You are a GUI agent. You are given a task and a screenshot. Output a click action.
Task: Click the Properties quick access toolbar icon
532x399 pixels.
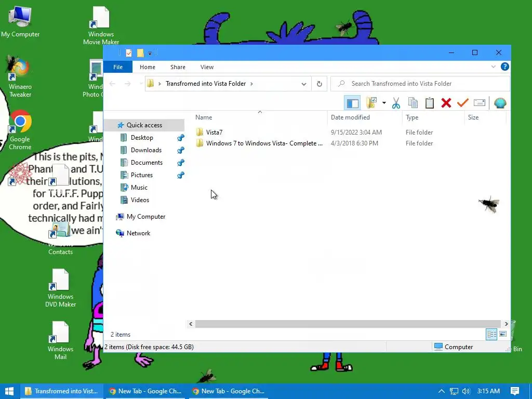[x=129, y=53]
